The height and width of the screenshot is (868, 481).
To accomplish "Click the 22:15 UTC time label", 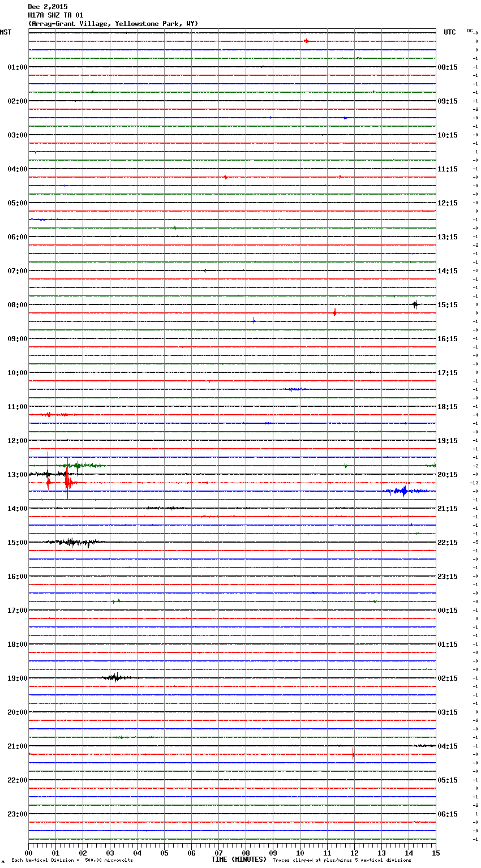I will (448, 543).
